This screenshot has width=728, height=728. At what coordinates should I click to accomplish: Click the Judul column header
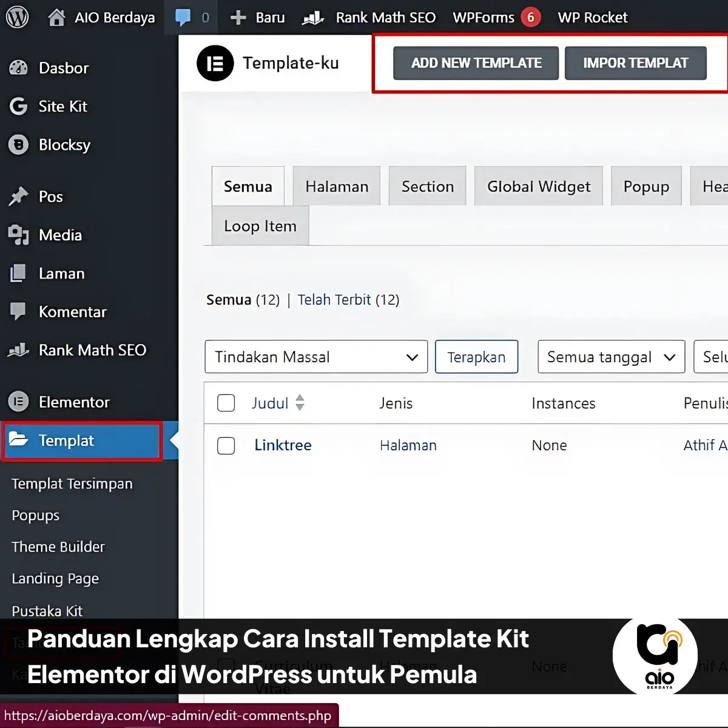(270, 403)
